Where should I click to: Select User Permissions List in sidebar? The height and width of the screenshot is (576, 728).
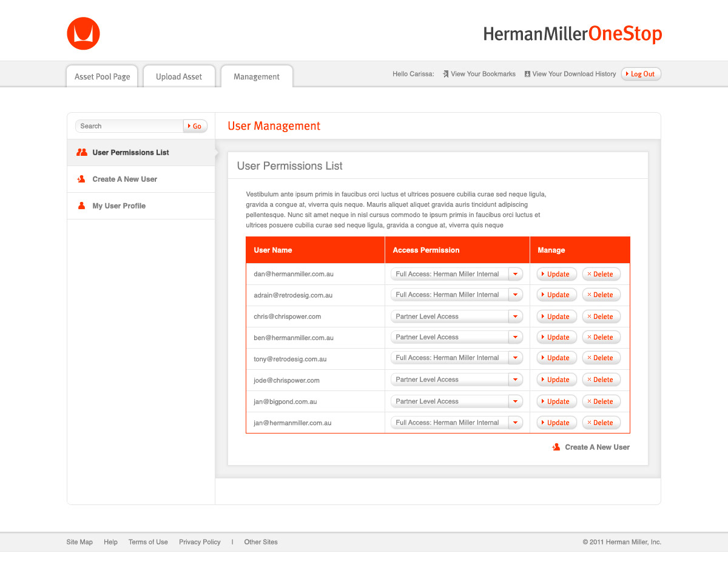(x=141, y=153)
